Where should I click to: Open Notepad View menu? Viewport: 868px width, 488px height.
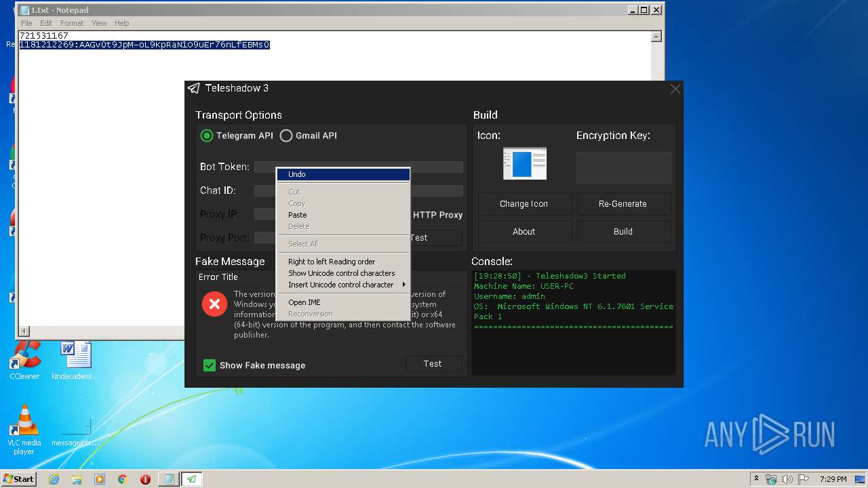point(99,23)
